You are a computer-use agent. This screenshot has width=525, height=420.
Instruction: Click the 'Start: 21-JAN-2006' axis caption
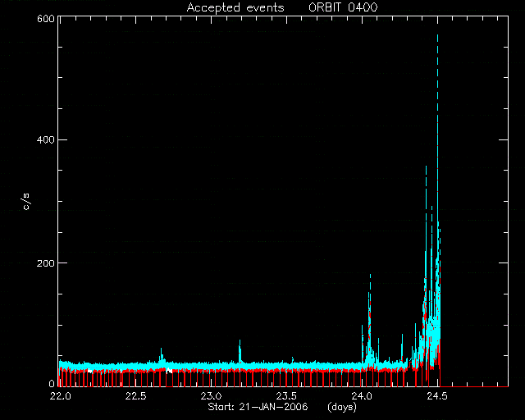pos(258,407)
